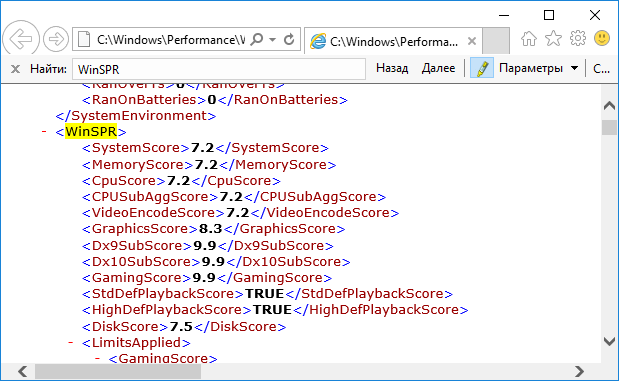The image size is (619, 381).
Task: Click the Далее find button
Action: [x=438, y=68]
